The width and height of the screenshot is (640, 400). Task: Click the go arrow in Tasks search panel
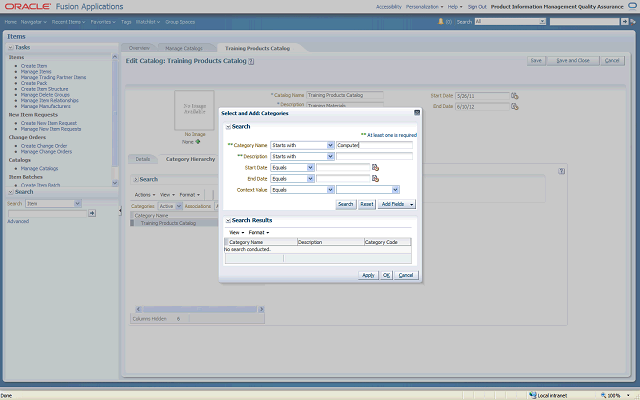point(92,213)
